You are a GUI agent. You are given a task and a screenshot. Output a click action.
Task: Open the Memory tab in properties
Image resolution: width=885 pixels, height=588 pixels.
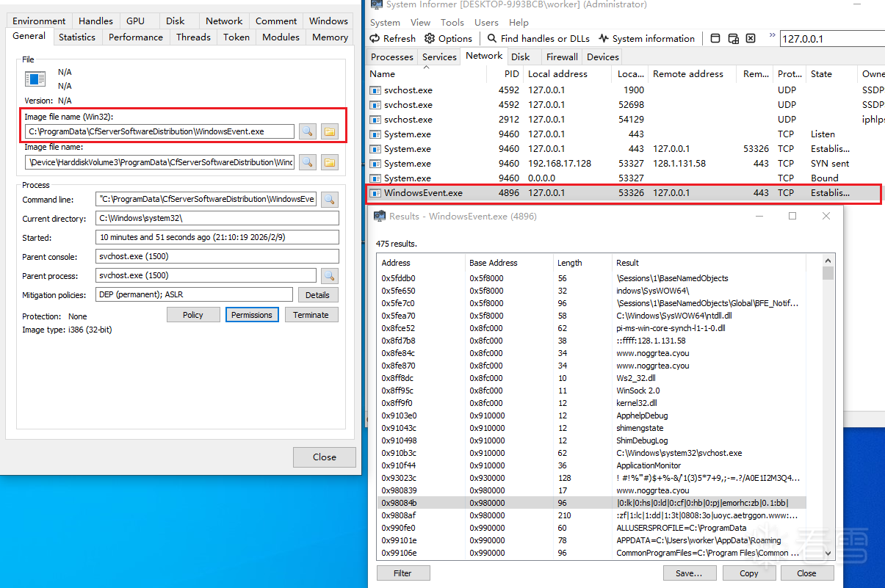[330, 37]
